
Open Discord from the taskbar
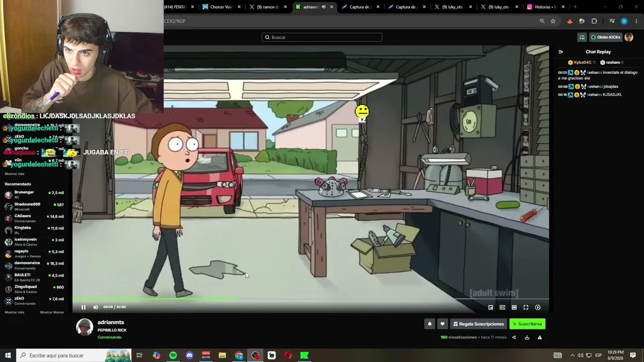tap(189, 355)
